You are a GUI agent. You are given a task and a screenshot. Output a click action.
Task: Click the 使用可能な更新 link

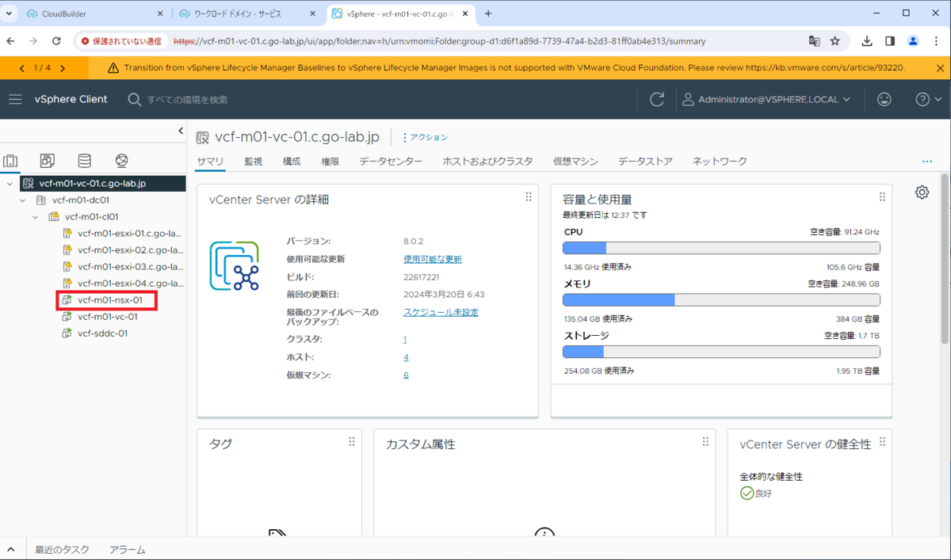pos(433,259)
